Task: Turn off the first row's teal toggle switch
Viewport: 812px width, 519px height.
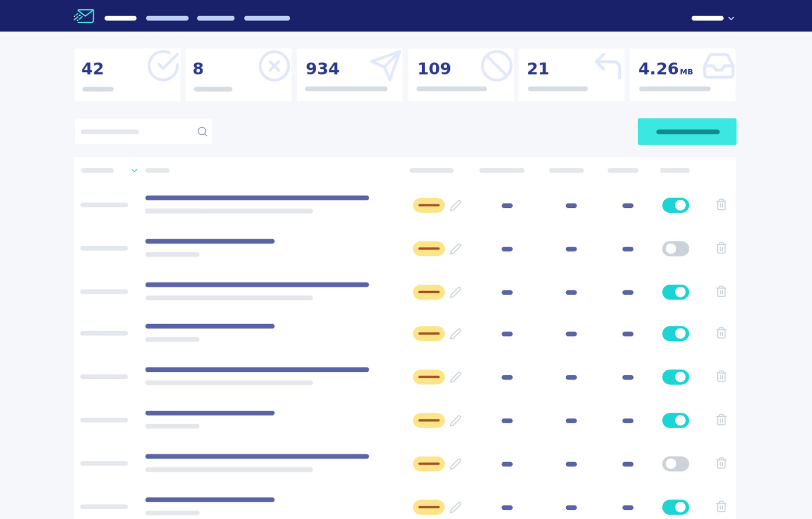Action: pyautogui.click(x=676, y=205)
